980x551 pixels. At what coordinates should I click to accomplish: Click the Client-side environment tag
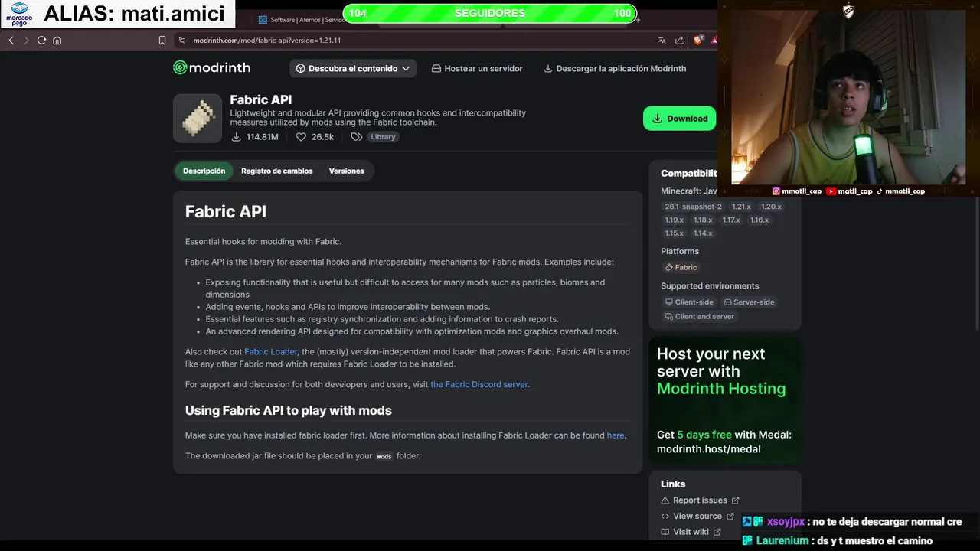(x=689, y=302)
